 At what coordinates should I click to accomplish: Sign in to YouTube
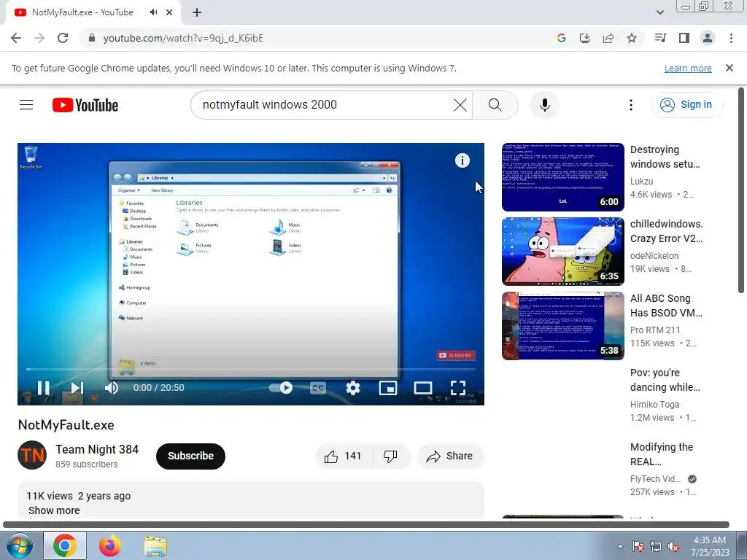[686, 105]
